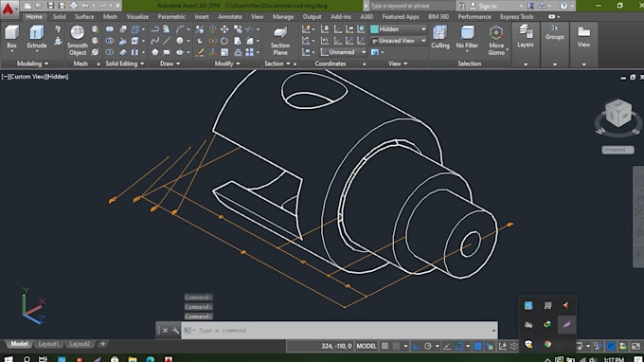Toggle ortho mode in status bar
This screenshot has width=644, height=362.
416,347
